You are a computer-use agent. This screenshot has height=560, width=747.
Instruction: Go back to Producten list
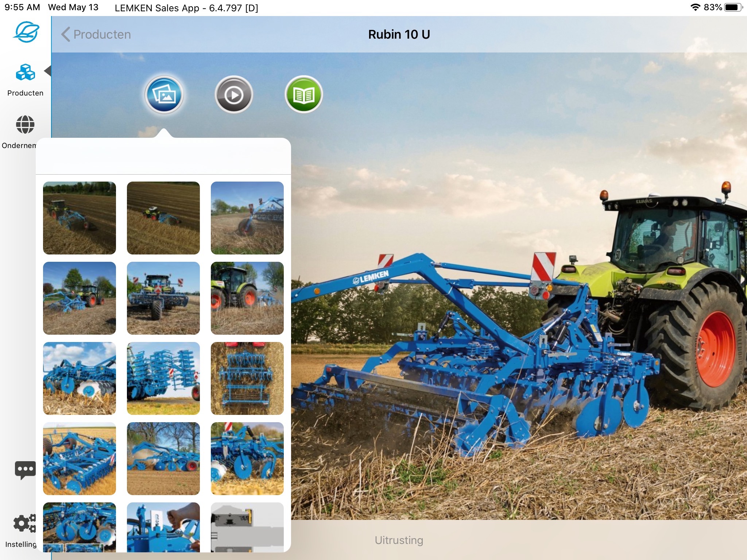[x=96, y=34]
